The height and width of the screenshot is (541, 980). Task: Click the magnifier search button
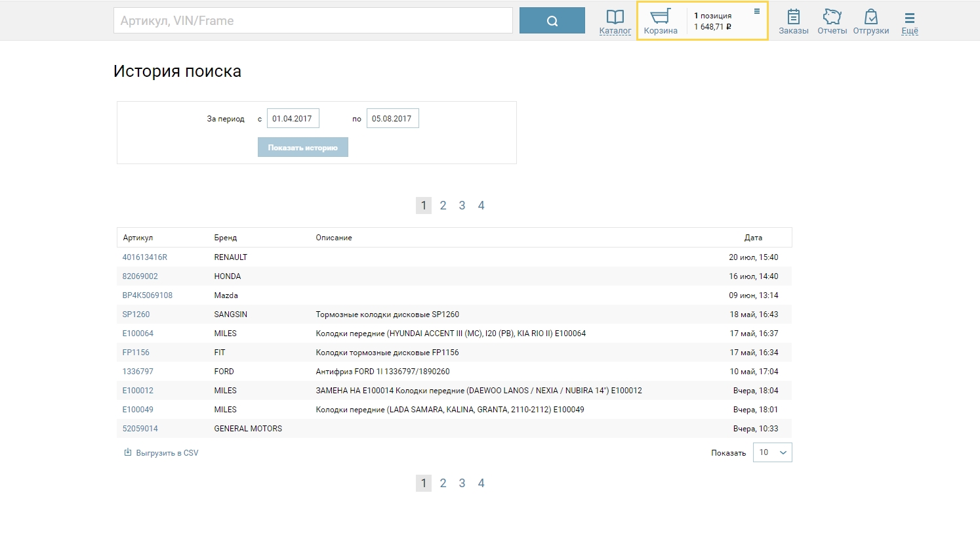click(x=552, y=20)
